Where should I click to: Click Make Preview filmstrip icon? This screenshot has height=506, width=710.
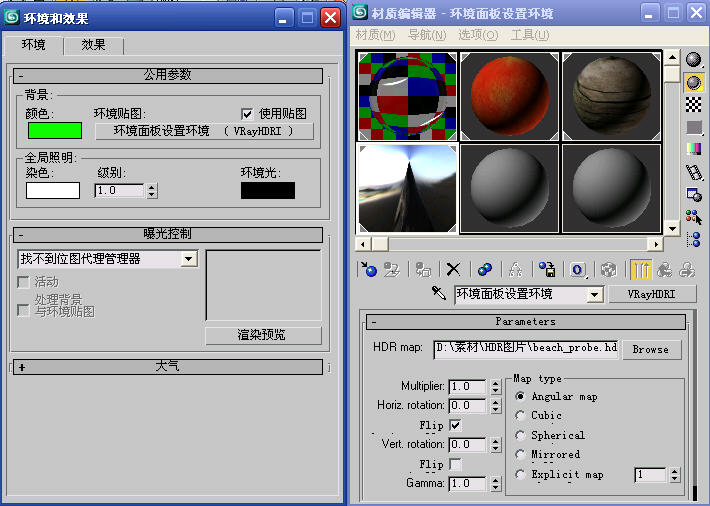point(694,172)
